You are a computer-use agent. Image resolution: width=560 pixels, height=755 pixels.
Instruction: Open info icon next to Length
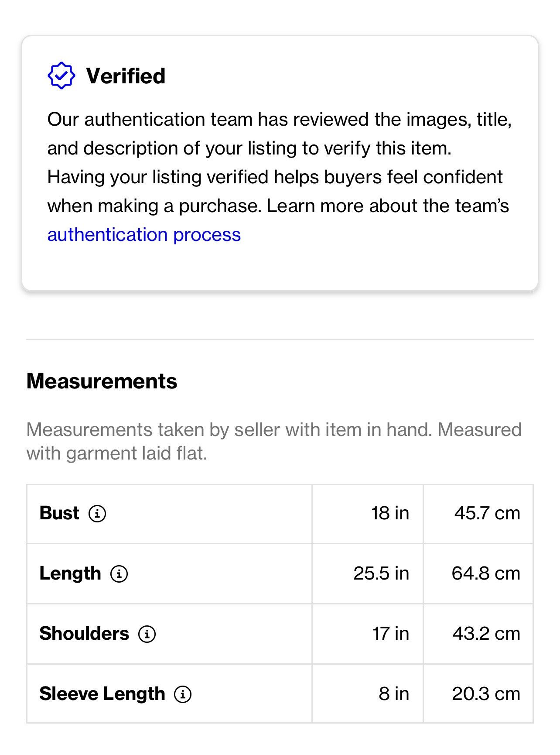pyautogui.click(x=119, y=574)
